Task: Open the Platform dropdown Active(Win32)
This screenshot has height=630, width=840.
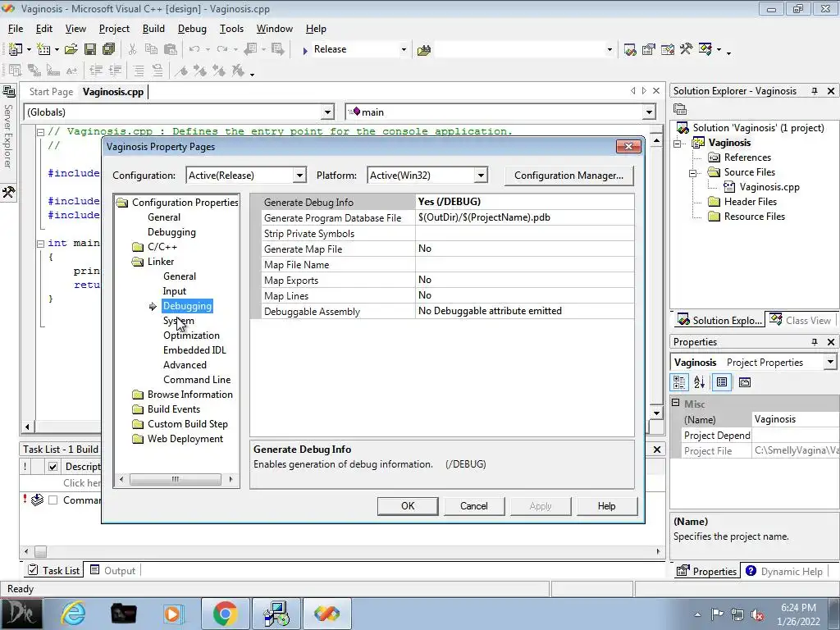Action: click(481, 176)
